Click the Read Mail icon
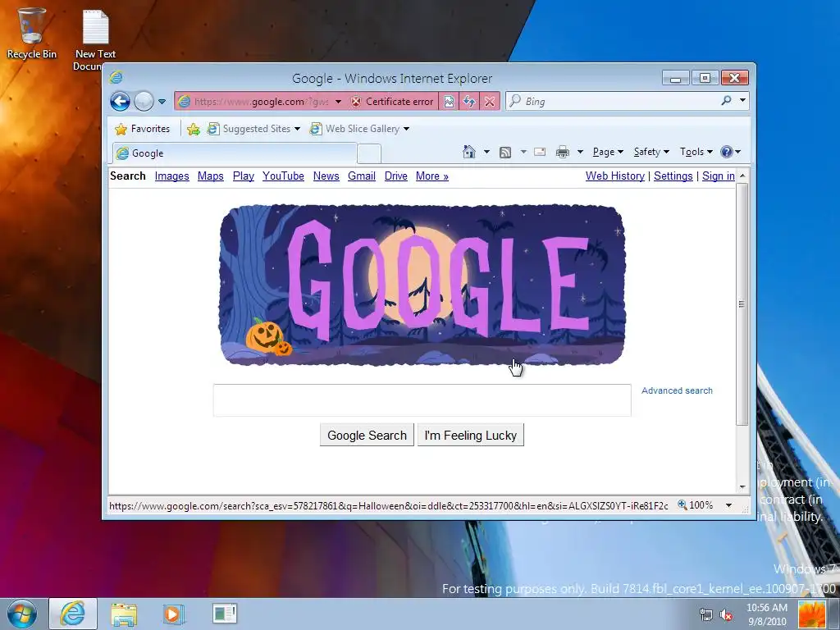840x630 pixels. pos(540,152)
